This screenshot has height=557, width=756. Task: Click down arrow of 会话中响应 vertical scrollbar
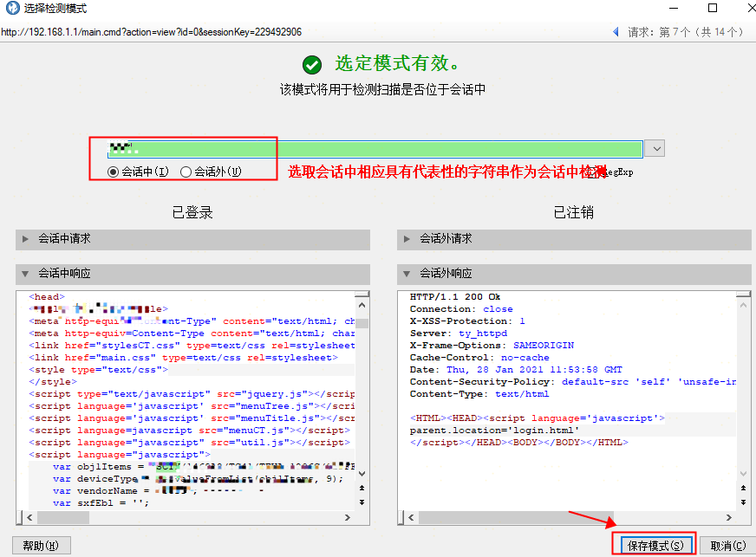[362, 474]
